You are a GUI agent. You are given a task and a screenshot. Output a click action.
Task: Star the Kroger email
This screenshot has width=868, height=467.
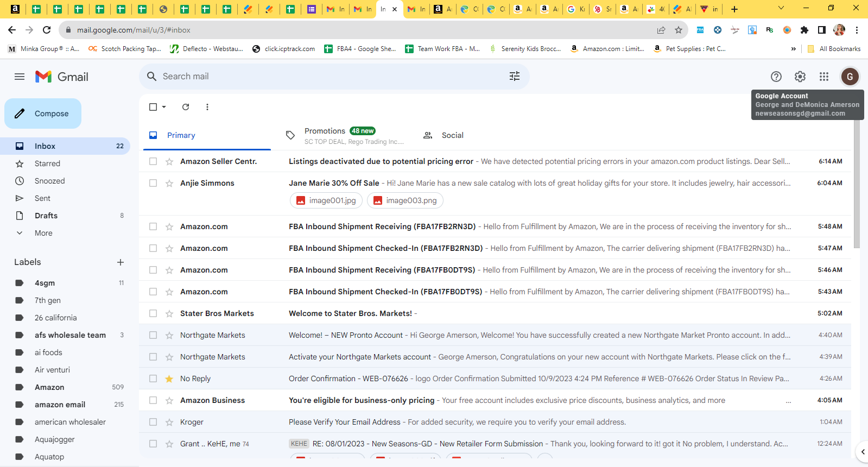(169, 422)
